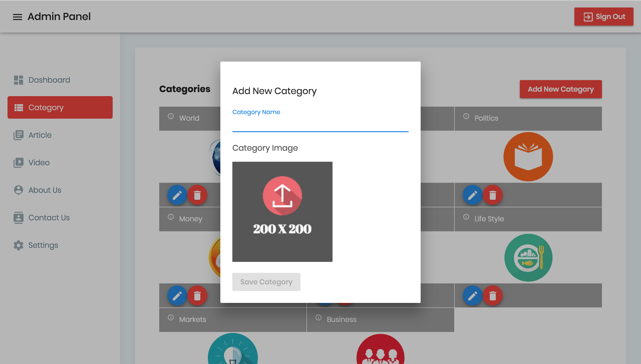Focus the Category Name input field
Screen dimensions: 641x364
click(x=320, y=124)
